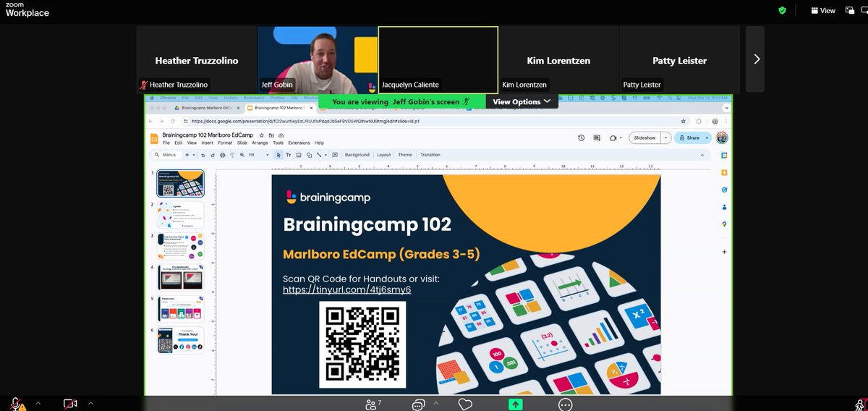Open Google Contacts icon in side panel
The height and width of the screenshot is (411, 868).
[724, 207]
